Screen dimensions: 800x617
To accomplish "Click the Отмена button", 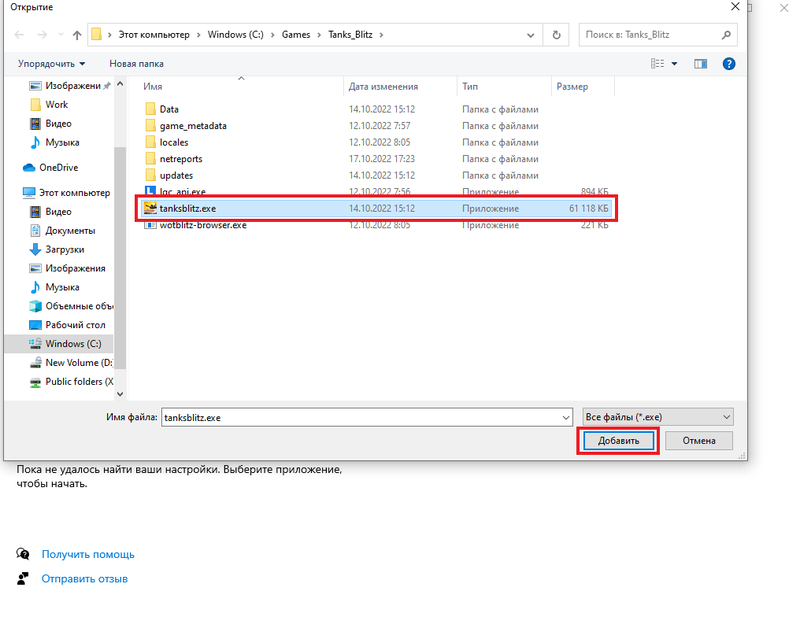I will [699, 441].
